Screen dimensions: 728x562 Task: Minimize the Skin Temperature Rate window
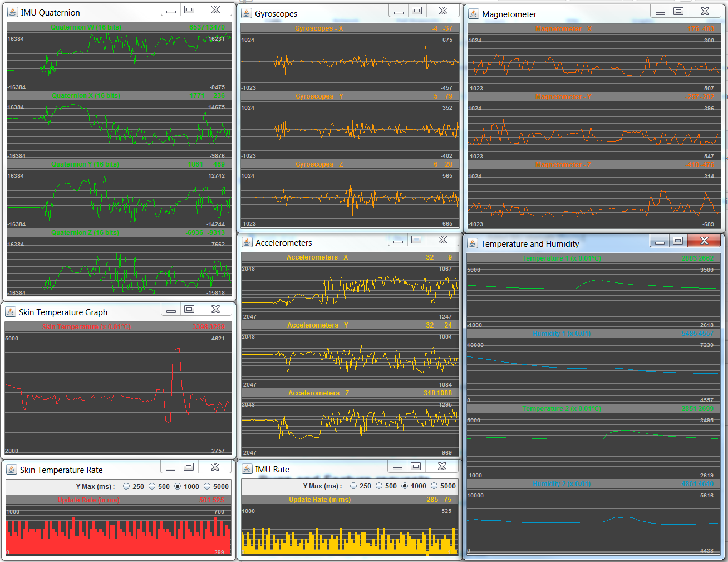coord(170,467)
